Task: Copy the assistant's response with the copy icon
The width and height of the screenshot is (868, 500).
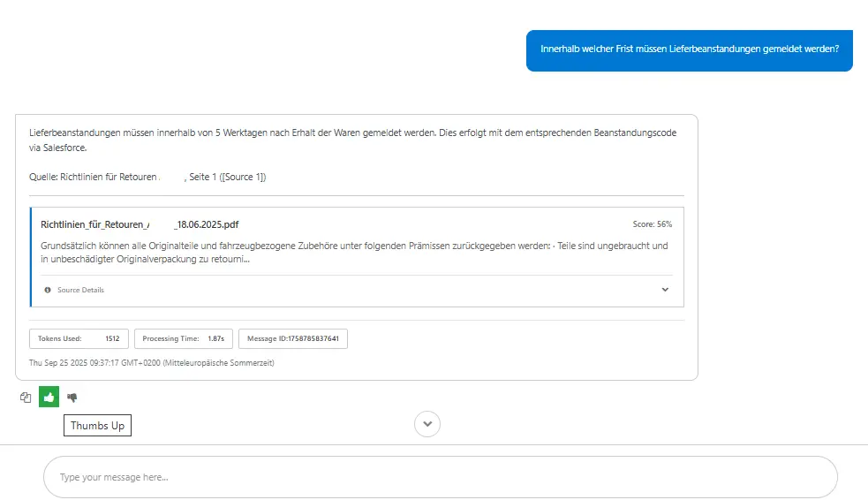Action: click(26, 398)
